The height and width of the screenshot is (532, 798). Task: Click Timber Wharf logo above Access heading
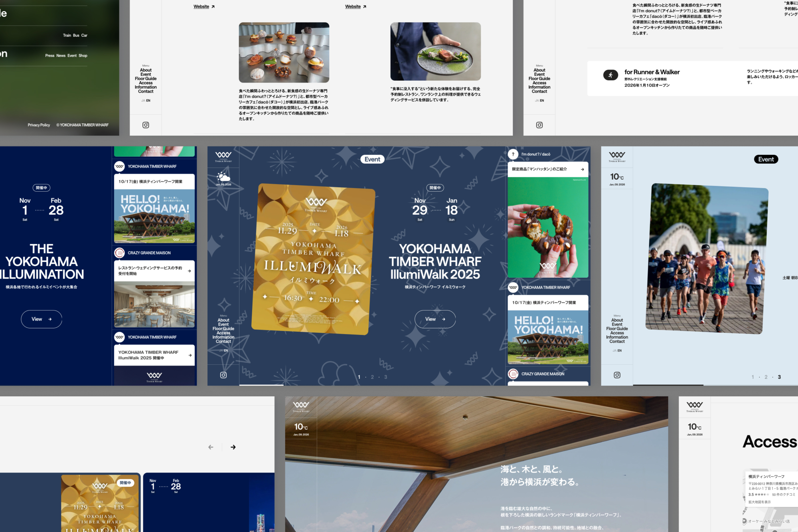(695, 406)
